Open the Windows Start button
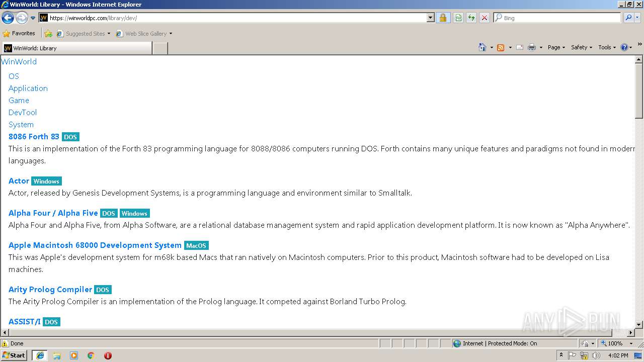This screenshot has width=644, height=362. coord(14,355)
